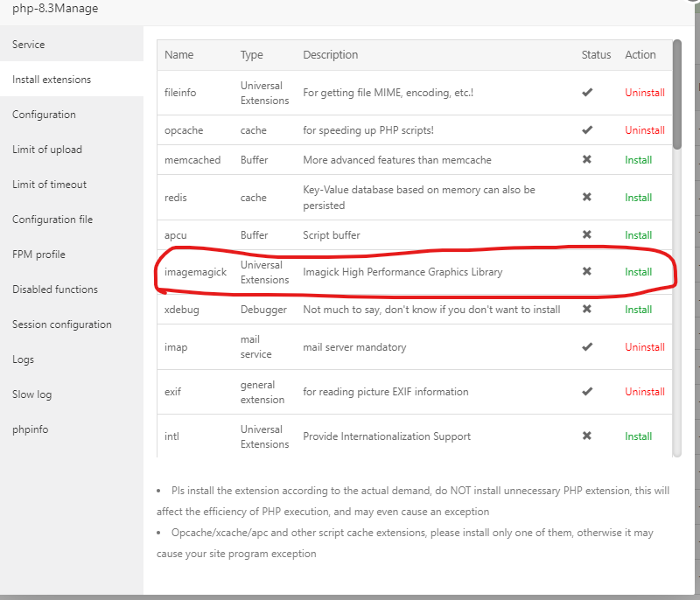Open Session configuration section

click(72, 324)
